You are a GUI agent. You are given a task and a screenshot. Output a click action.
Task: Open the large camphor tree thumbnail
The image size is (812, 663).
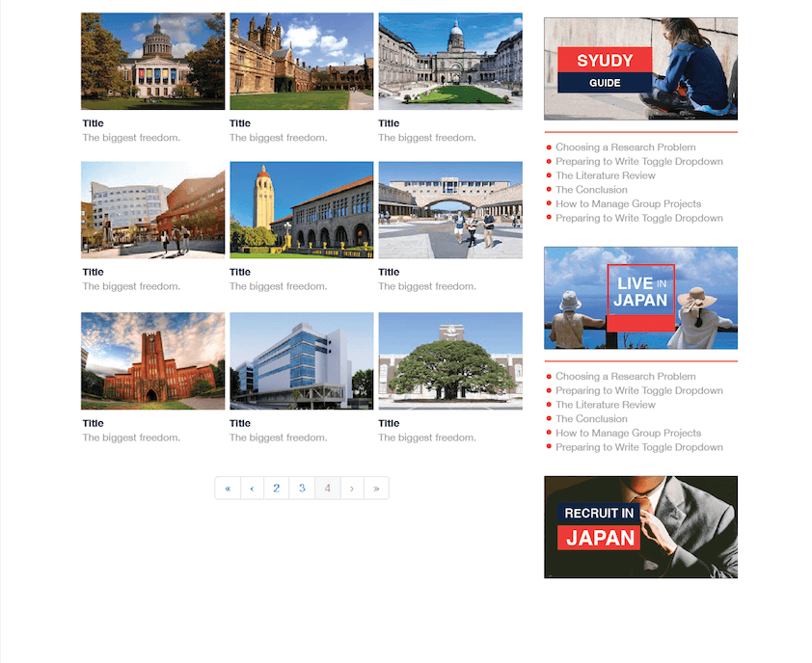tap(450, 360)
